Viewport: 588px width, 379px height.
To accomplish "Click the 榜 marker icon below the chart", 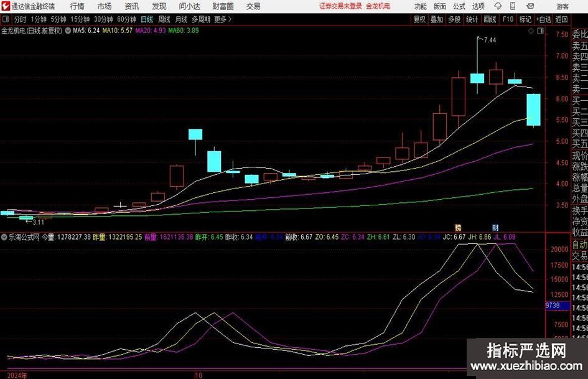I will coord(459,228).
